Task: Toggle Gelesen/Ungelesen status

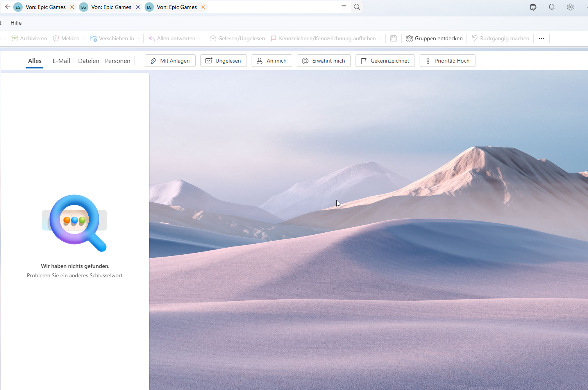Action: pos(237,38)
